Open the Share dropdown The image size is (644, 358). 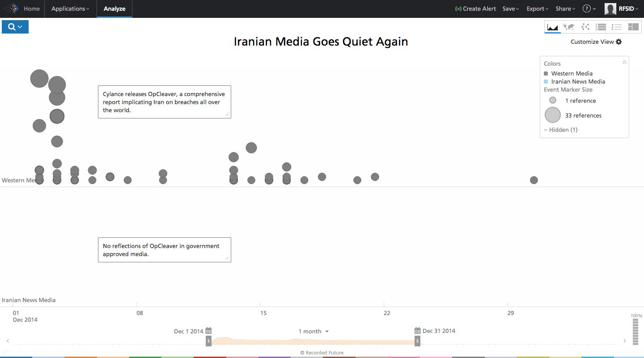point(566,9)
